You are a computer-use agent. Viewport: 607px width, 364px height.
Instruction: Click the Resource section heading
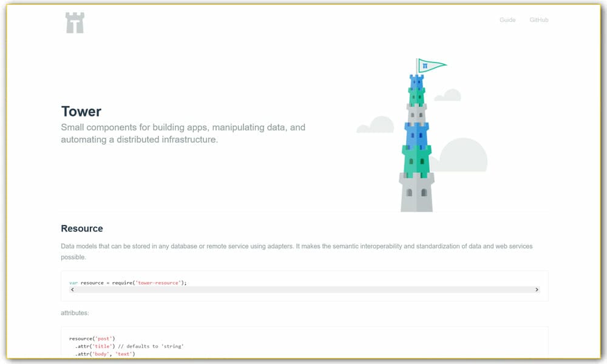click(x=81, y=228)
